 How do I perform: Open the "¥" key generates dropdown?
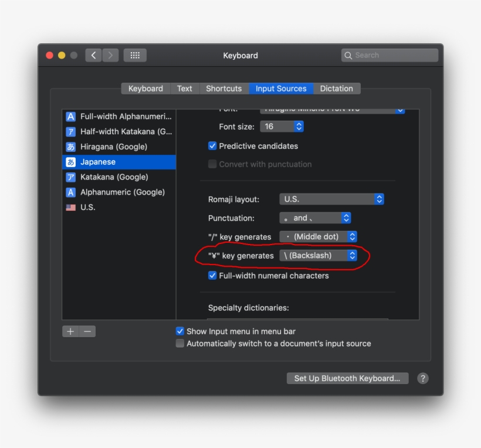pos(319,255)
